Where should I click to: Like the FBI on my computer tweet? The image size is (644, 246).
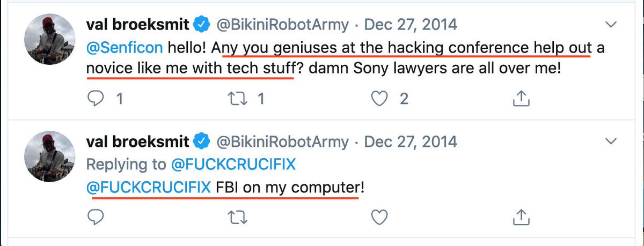pyautogui.click(x=379, y=217)
